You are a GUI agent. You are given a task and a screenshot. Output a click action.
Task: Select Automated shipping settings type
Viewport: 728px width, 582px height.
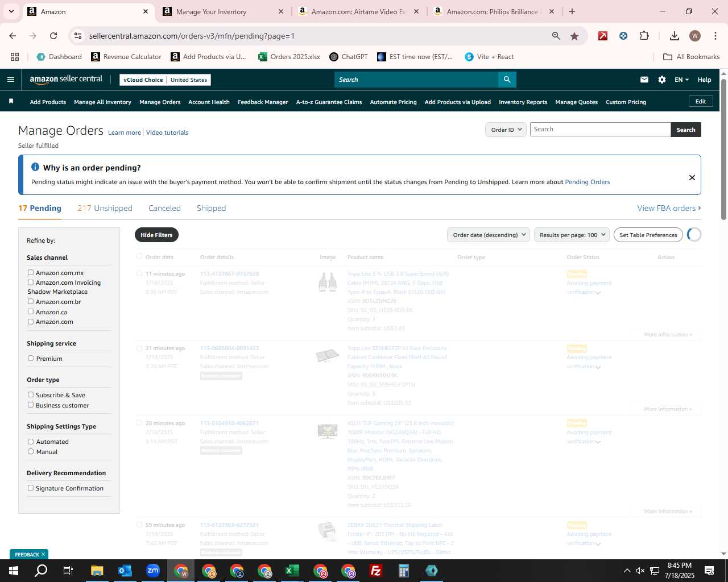[x=31, y=441]
